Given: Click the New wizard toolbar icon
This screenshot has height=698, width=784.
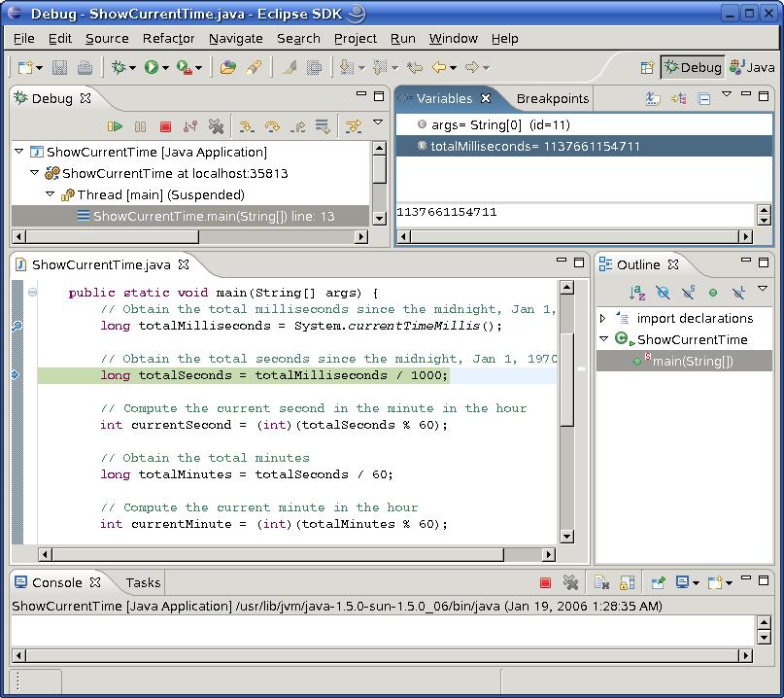Looking at the screenshot, I should (24, 67).
